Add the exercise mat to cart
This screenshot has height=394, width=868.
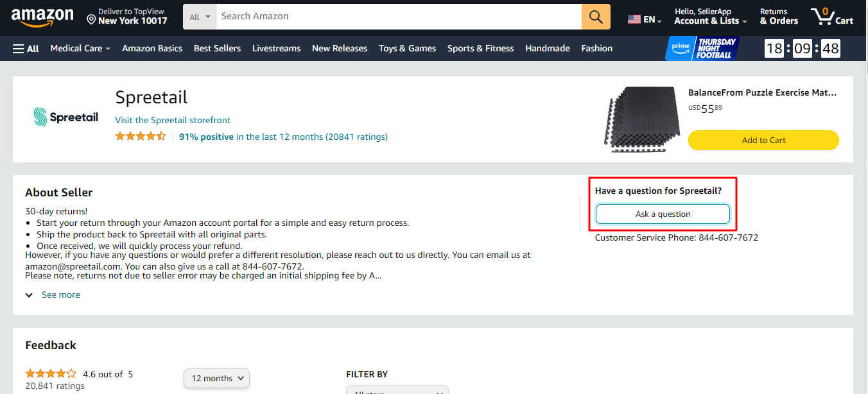[x=763, y=141]
